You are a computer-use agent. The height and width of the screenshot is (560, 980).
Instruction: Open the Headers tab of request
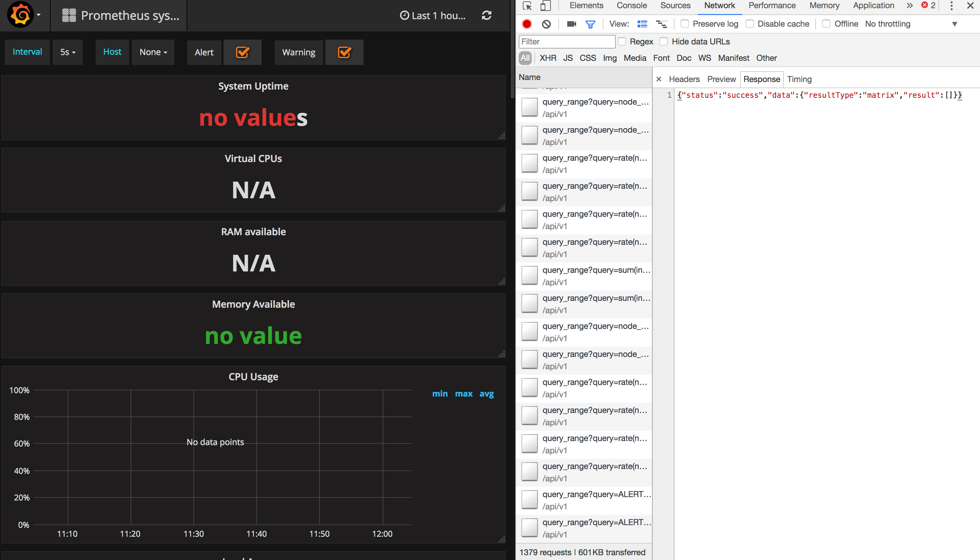coord(684,79)
